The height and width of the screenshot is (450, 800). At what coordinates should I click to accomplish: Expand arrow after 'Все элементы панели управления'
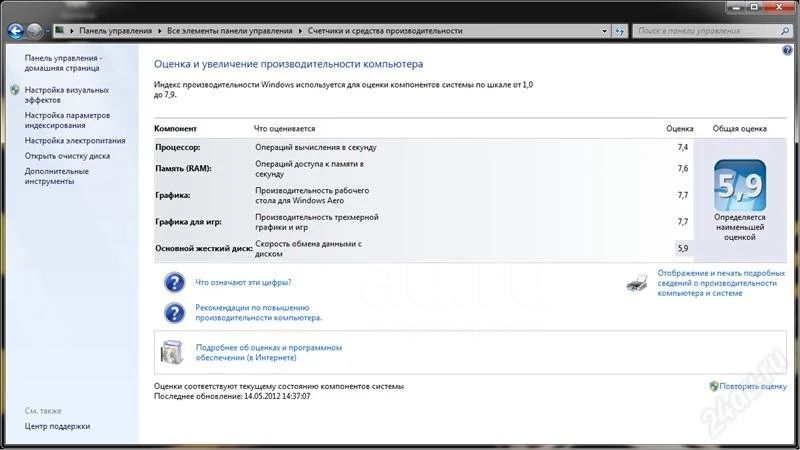[300, 31]
